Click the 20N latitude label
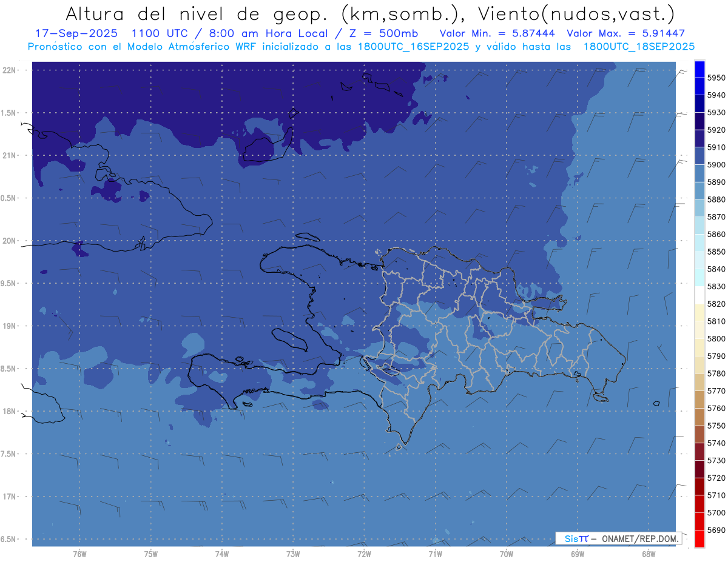Screen dimensions: 728x562 tap(9, 241)
